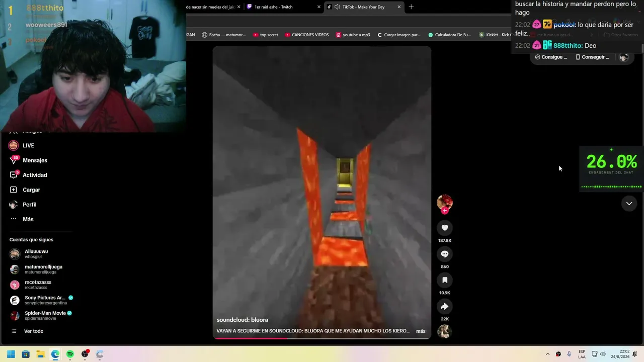Open File Explorer from taskbar
This screenshot has height=362, width=644.
(40, 354)
